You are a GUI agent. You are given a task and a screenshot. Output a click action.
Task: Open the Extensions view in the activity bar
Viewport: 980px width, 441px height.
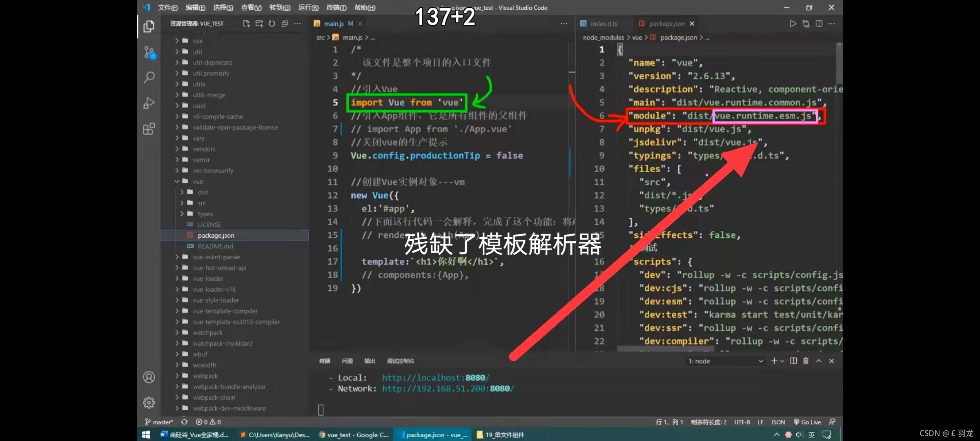[x=149, y=129]
